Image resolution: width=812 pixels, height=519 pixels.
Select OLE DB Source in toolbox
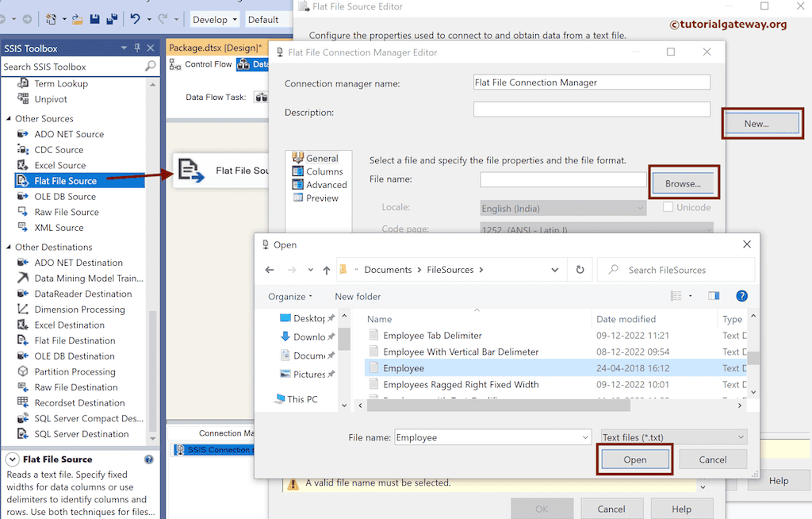tap(65, 197)
